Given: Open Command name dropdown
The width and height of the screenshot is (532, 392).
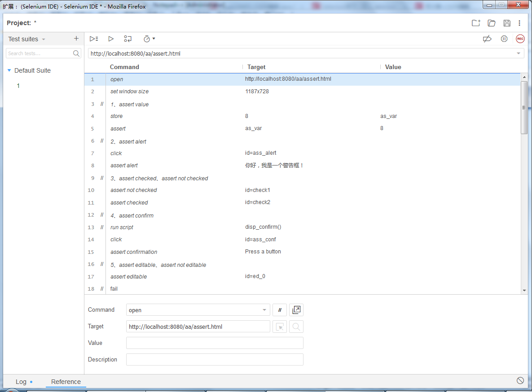Looking at the screenshot, I should [264, 310].
